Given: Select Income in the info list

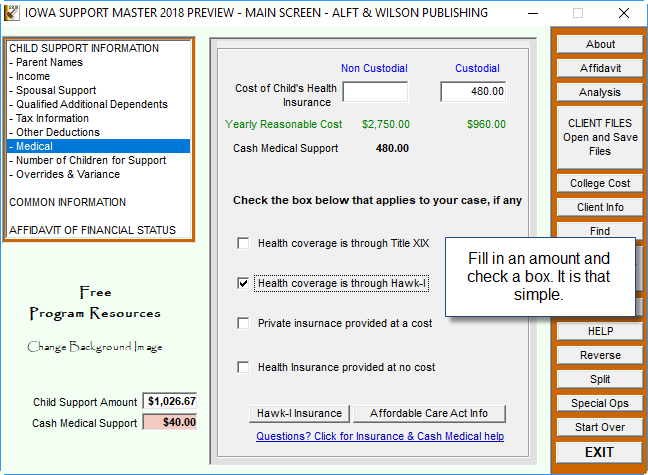Looking at the screenshot, I should click(98, 76).
